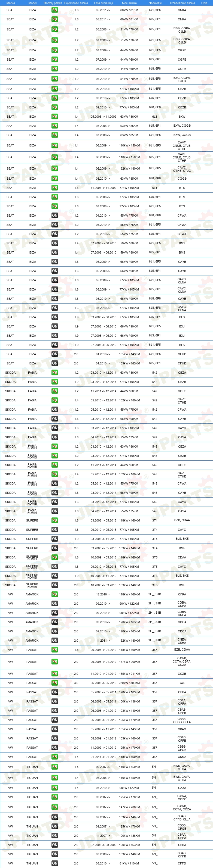Select diesel icon in Ibiza BMS 6J1, 6P5 row

(54, 243)
